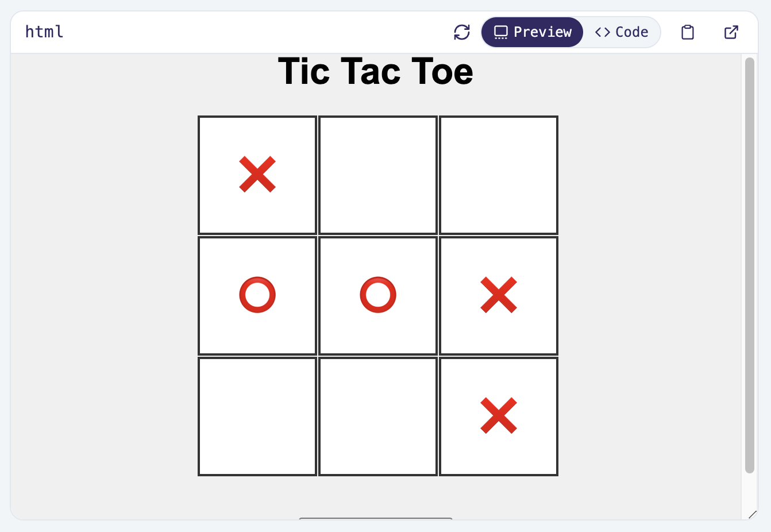The height and width of the screenshot is (532, 771).
Task: Click the O in the middle-left cell
Action: click(257, 295)
